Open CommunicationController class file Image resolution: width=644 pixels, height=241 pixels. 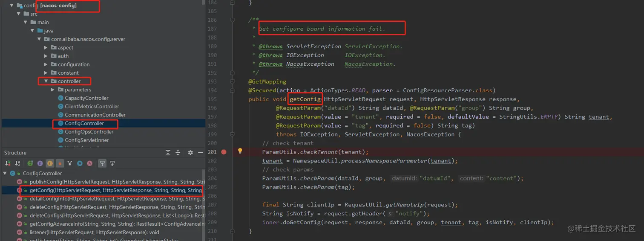tap(95, 115)
